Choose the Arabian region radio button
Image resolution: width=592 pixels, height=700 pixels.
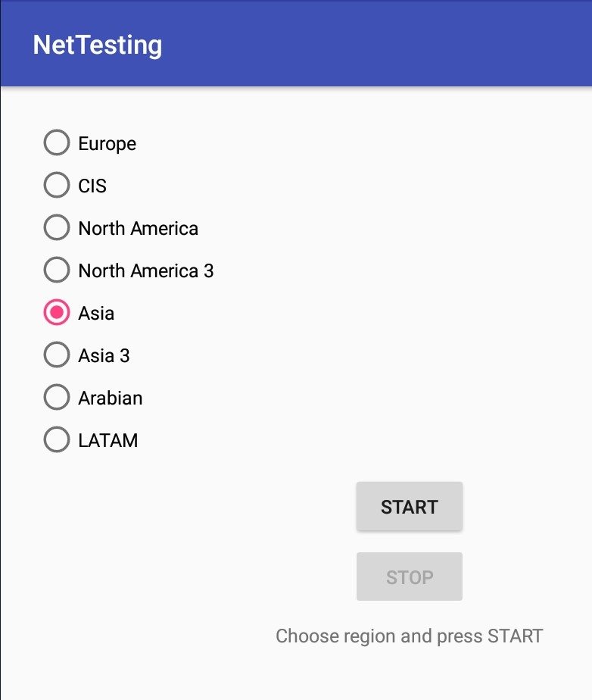pos(57,397)
